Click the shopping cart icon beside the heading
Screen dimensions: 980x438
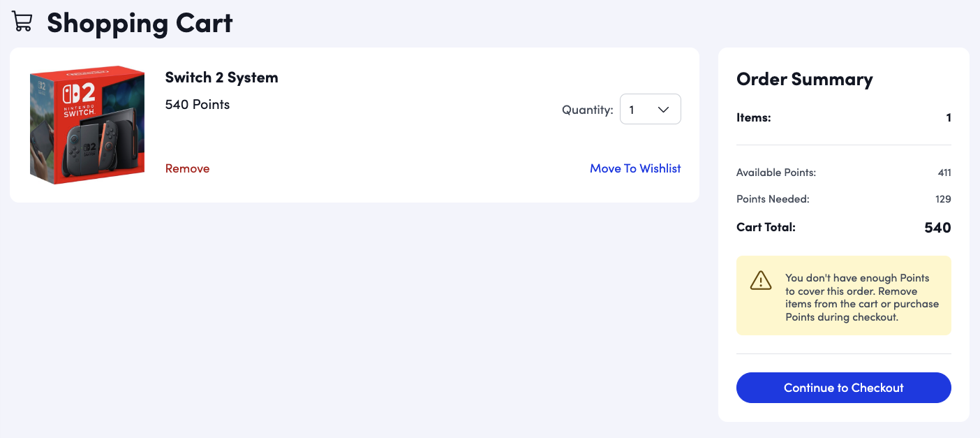click(22, 22)
